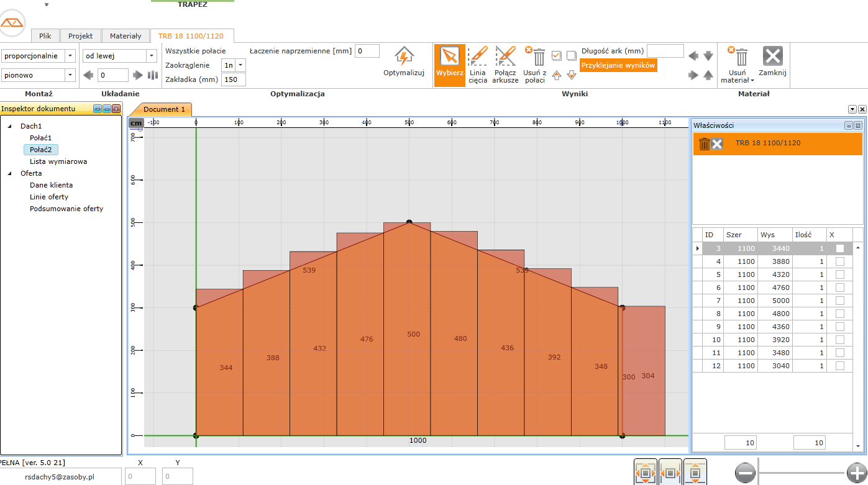The height and width of the screenshot is (485, 868).
Task: Click the Optymalizuj house icon
Action: click(x=404, y=57)
